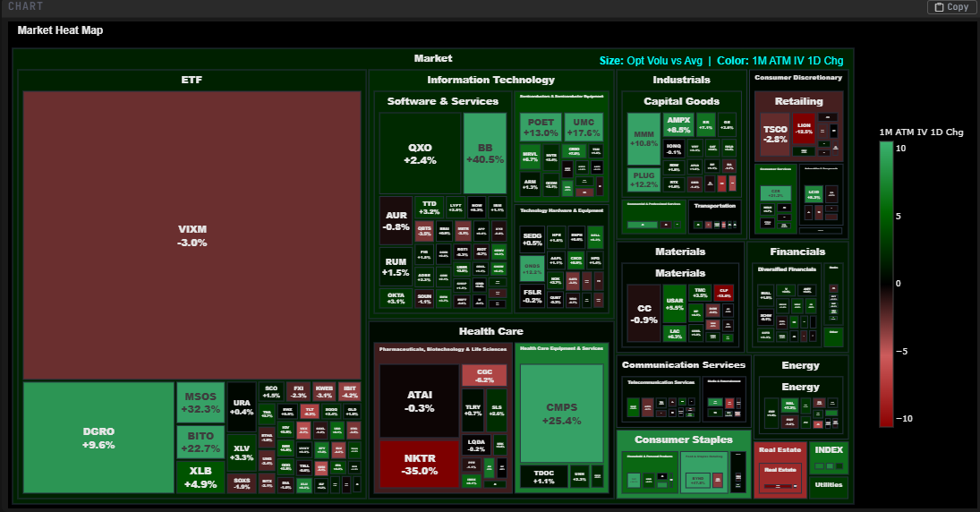Click the TDOC +1.1% tile
This screenshot has width=980, height=512.
pyautogui.click(x=544, y=477)
